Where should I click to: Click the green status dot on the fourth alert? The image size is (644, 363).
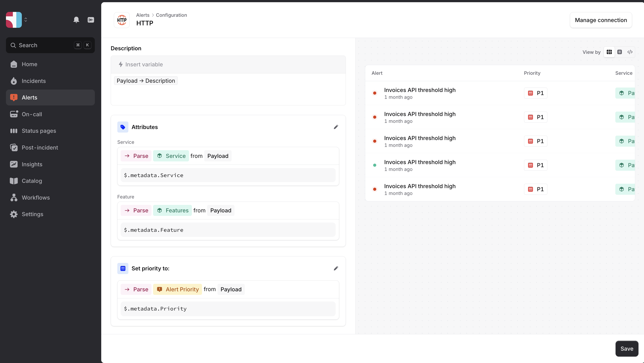[374, 165]
